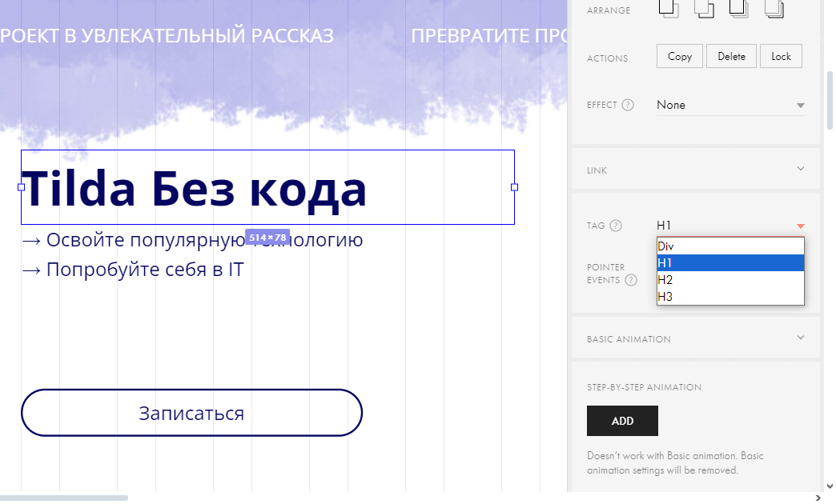Choose H1 from the tag list
Image resolution: width=836 pixels, height=504 pixels.
[730, 263]
